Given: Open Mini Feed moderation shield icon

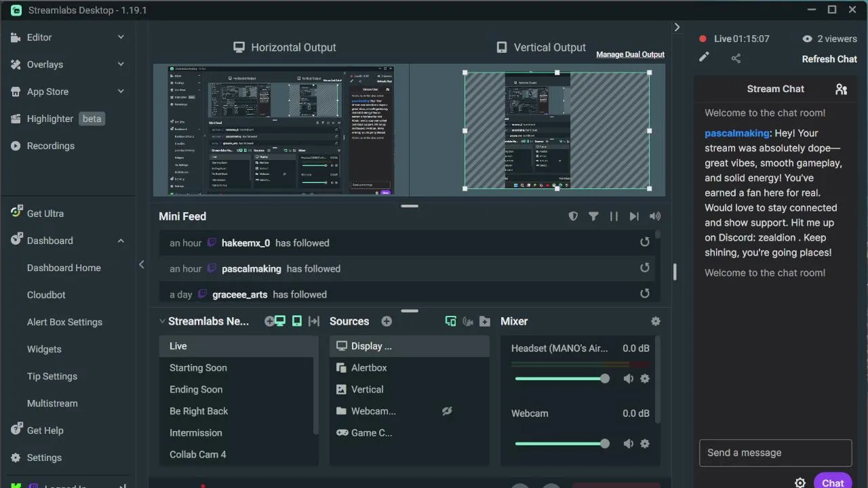Looking at the screenshot, I should pyautogui.click(x=573, y=216).
